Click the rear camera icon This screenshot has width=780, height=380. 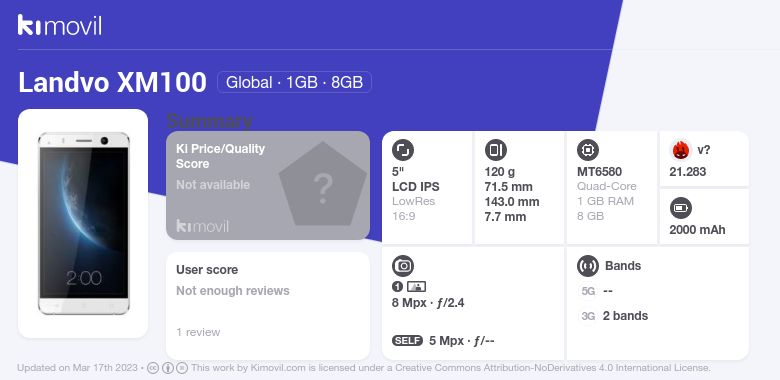click(x=403, y=266)
